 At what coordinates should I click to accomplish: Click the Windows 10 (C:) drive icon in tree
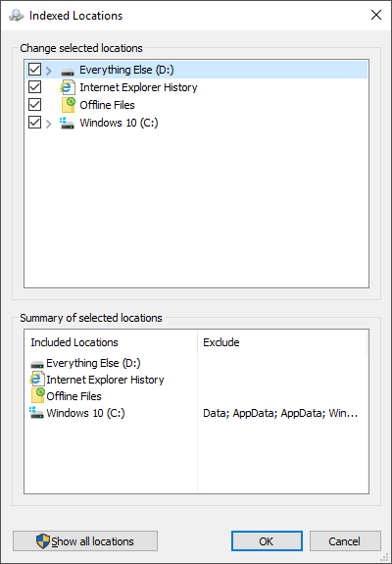coord(68,123)
